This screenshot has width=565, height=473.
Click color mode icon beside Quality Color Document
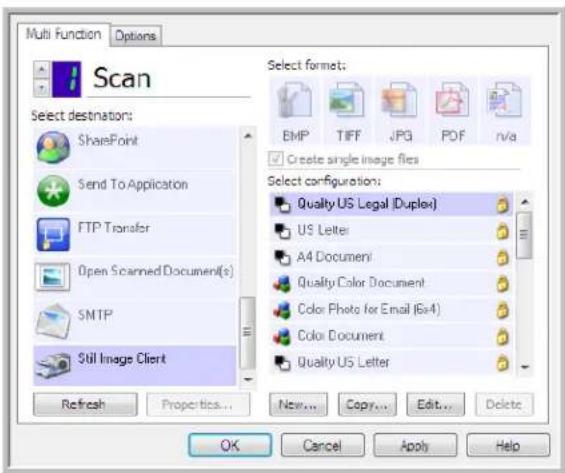click(282, 284)
